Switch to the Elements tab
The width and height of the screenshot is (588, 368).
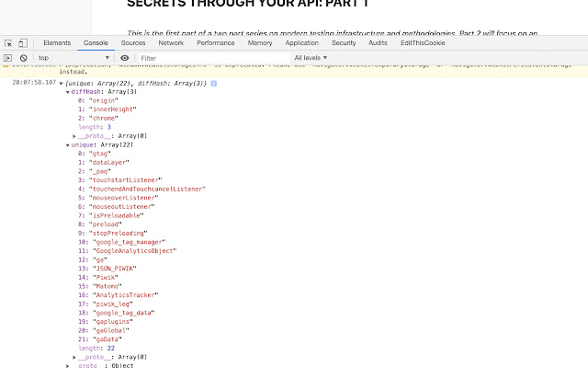coord(57,43)
